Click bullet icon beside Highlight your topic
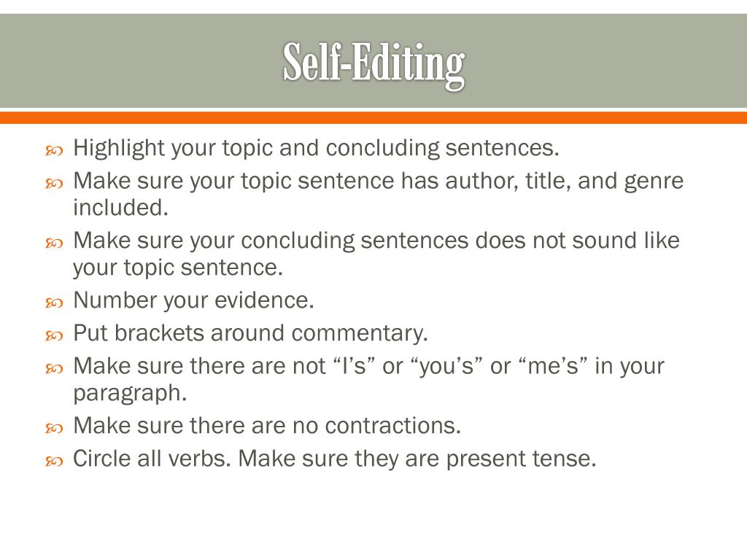The image size is (747, 560). (54, 152)
